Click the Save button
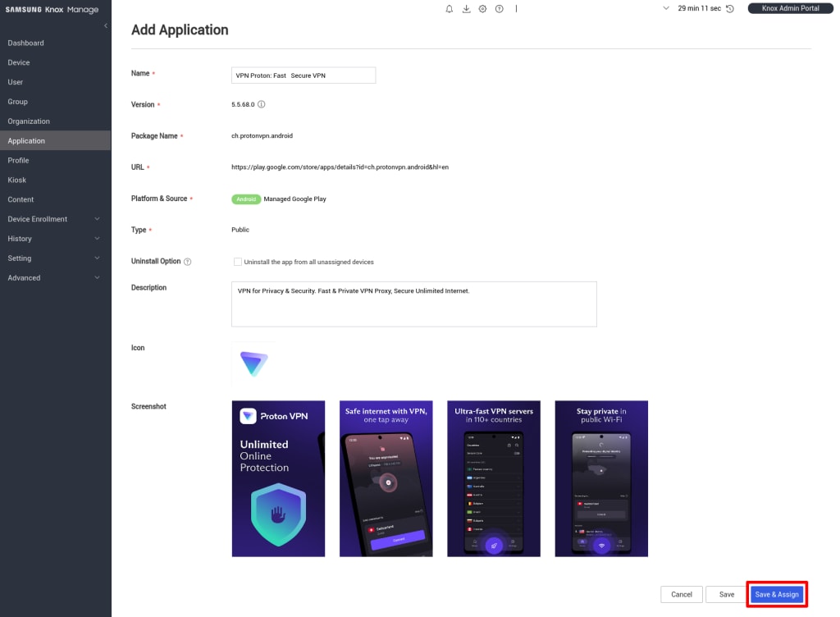840x617 pixels. (x=727, y=595)
